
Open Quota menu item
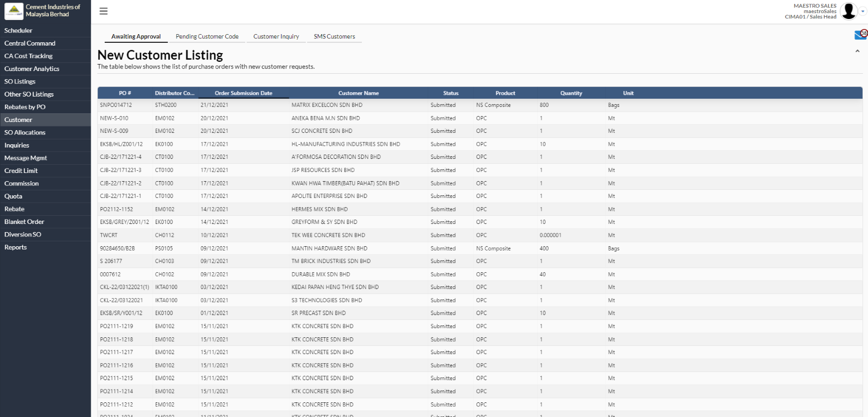[46, 196]
